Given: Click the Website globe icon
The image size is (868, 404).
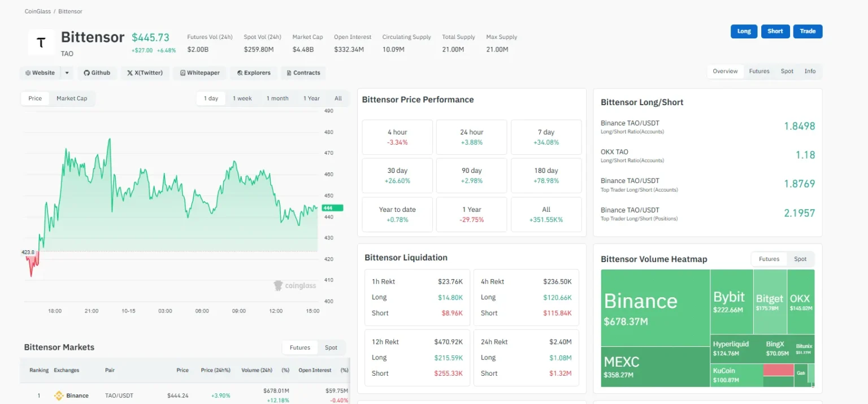Looking at the screenshot, I should click(28, 72).
